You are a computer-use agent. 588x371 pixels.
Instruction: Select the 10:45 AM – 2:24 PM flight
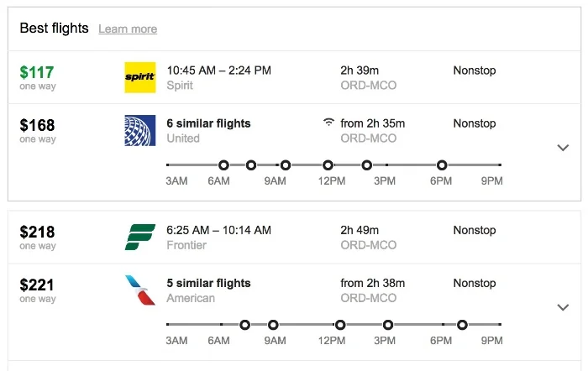218,71
